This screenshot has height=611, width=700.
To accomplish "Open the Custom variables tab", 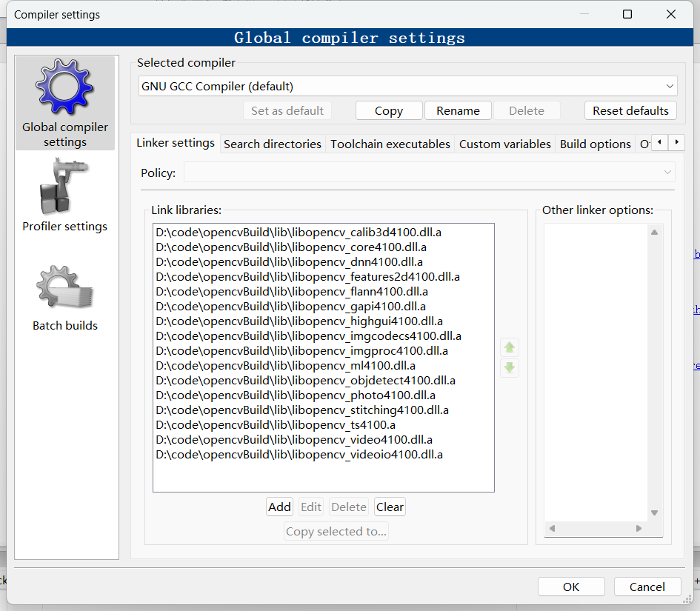I will 504,144.
